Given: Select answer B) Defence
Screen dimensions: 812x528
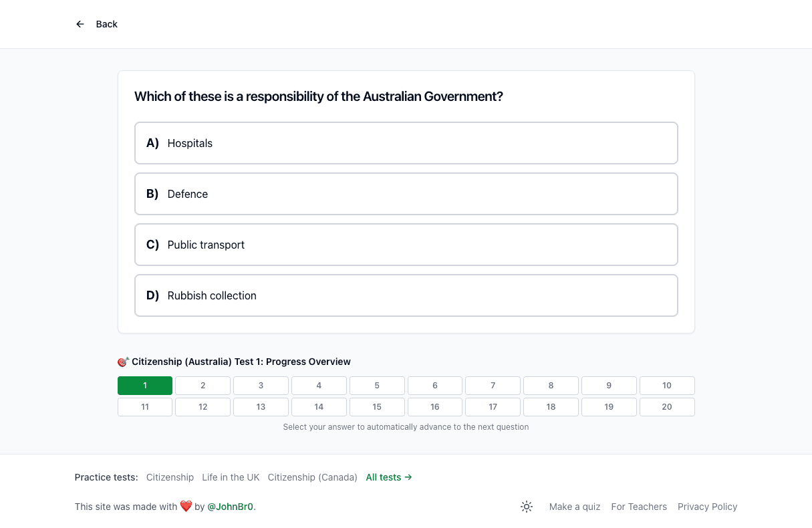Looking at the screenshot, I should 406,194.
